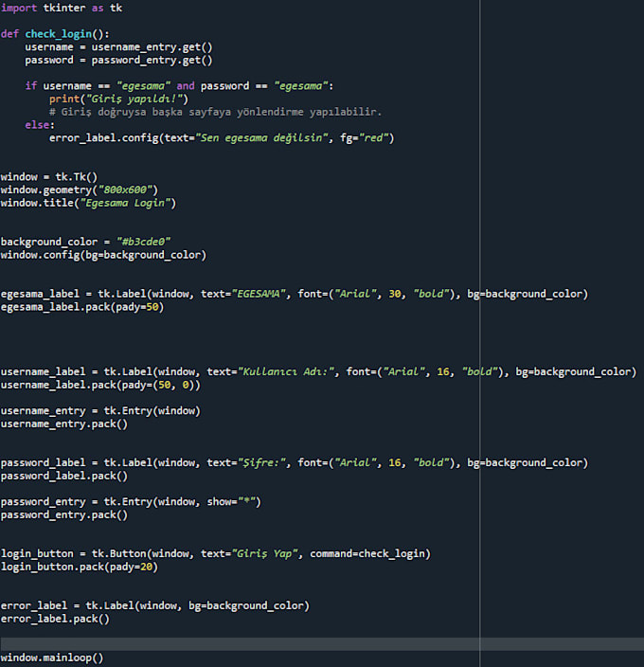Click the "EGESAMA" string literal
This screenshot has width=644, height=667.
[x=259, y=294]
